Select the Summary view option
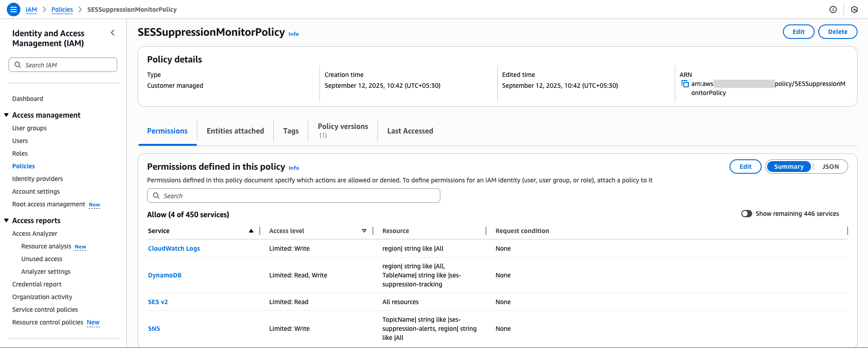Viewport: 868px width, 348px height. tap(789, 167)
